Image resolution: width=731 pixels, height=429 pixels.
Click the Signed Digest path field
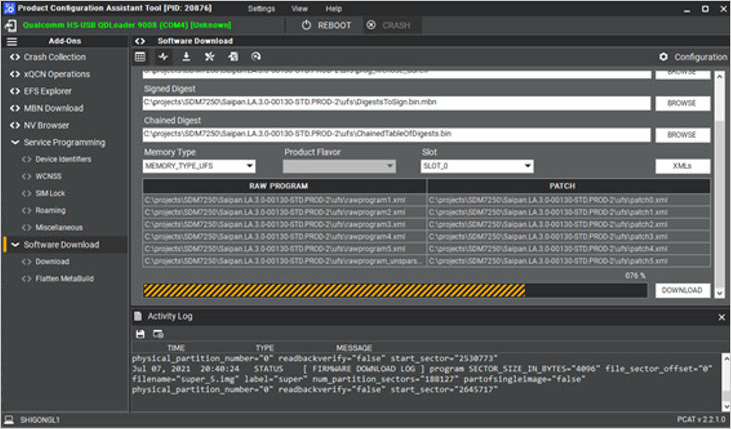coord(397,103)
